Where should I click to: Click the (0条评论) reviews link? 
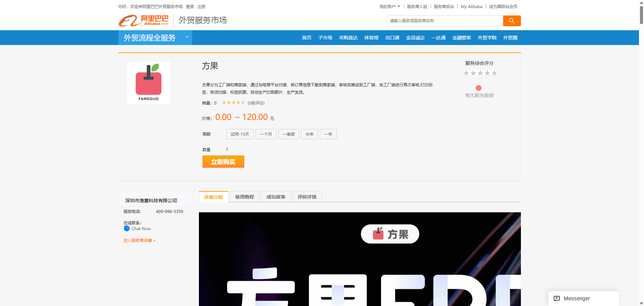pos(256,103)
